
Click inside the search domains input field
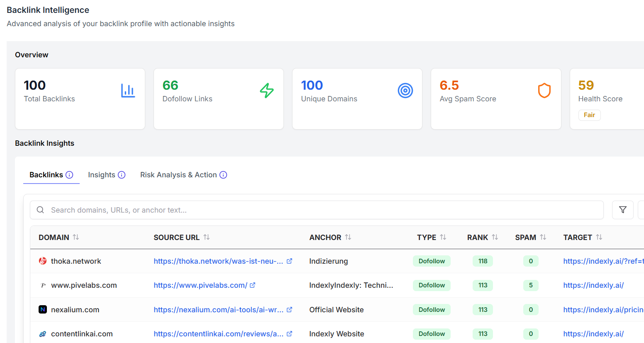coord(166,210)
